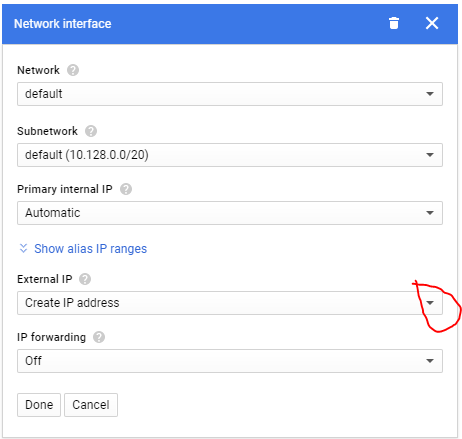Expand the Primary internal IP Automatic dropdown

click(230, 213)
